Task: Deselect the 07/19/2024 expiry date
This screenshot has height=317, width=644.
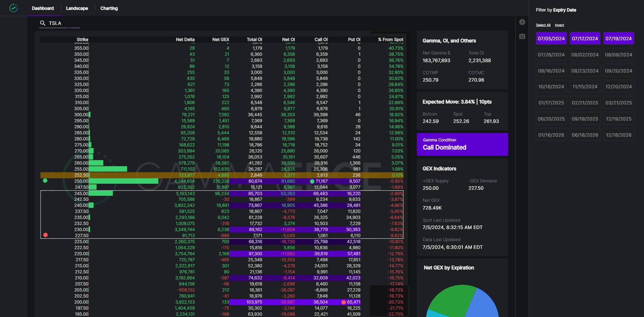Action: point(619,39)
